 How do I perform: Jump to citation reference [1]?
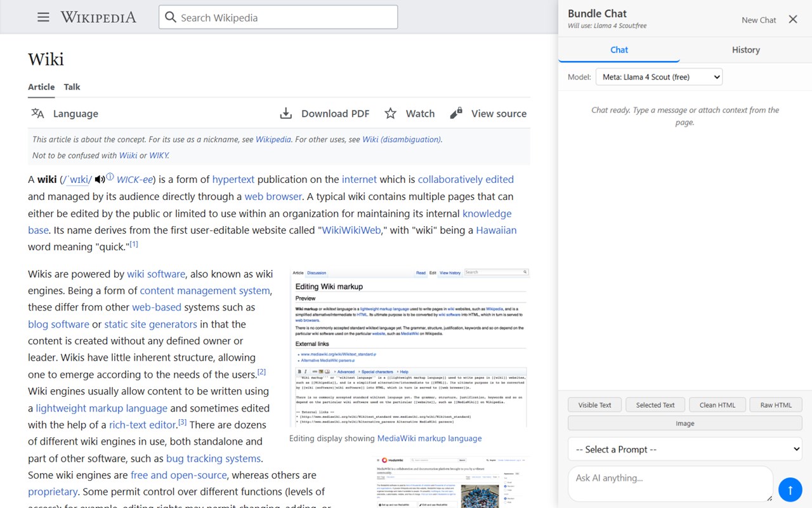[x=133, y=244]
